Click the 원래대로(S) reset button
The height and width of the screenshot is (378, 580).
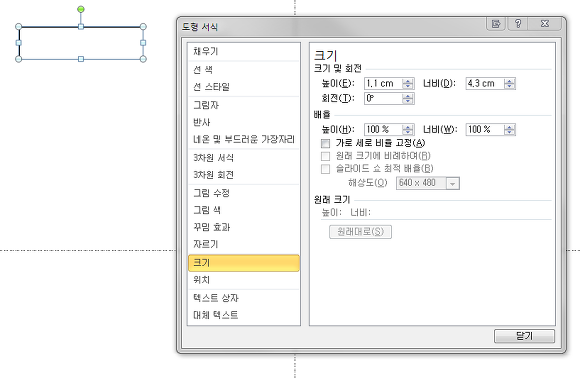pyautogui.click(x=360, y=232)
